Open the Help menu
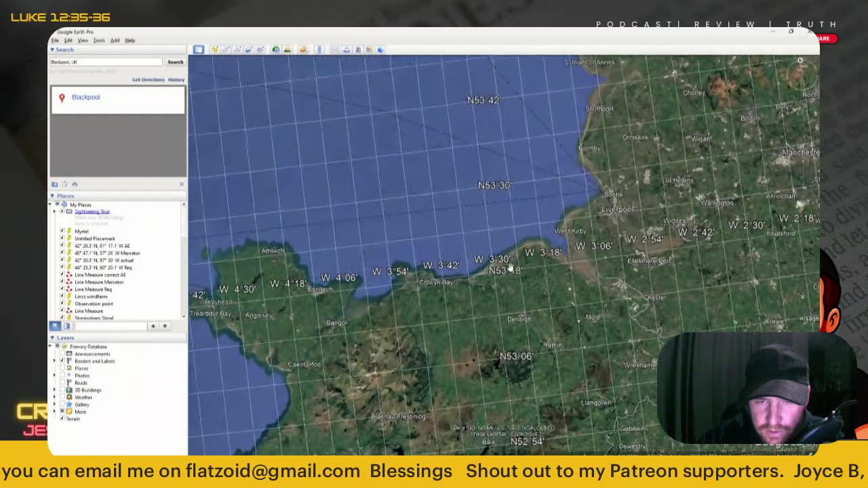Screen dimensions: 868x488 [130, 41]
